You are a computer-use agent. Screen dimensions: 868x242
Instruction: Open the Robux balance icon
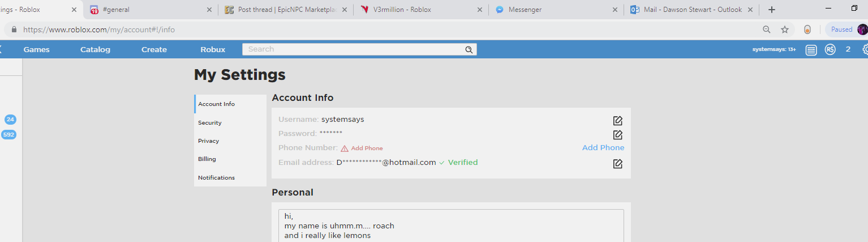coord(830,50)
